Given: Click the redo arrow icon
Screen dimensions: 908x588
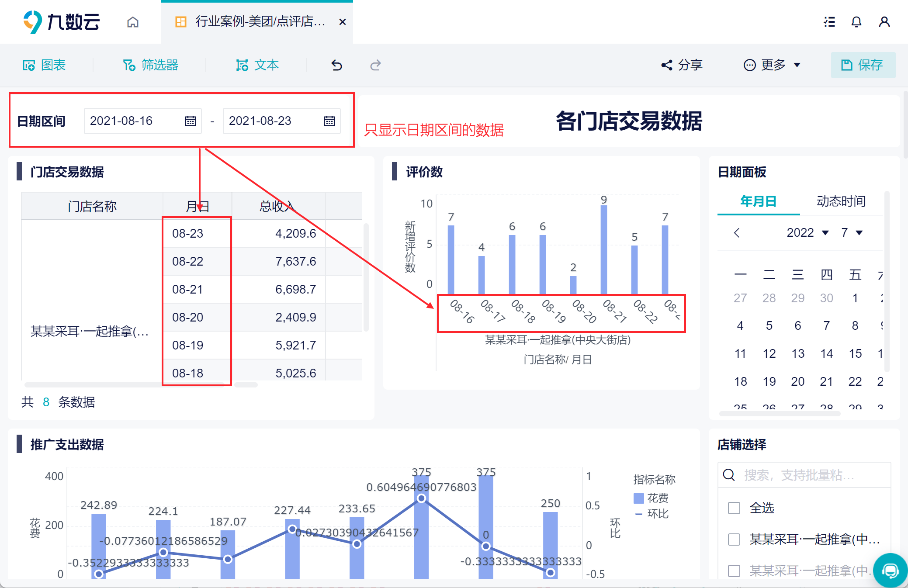Looking at the screenshot, I should click(375, 66).
